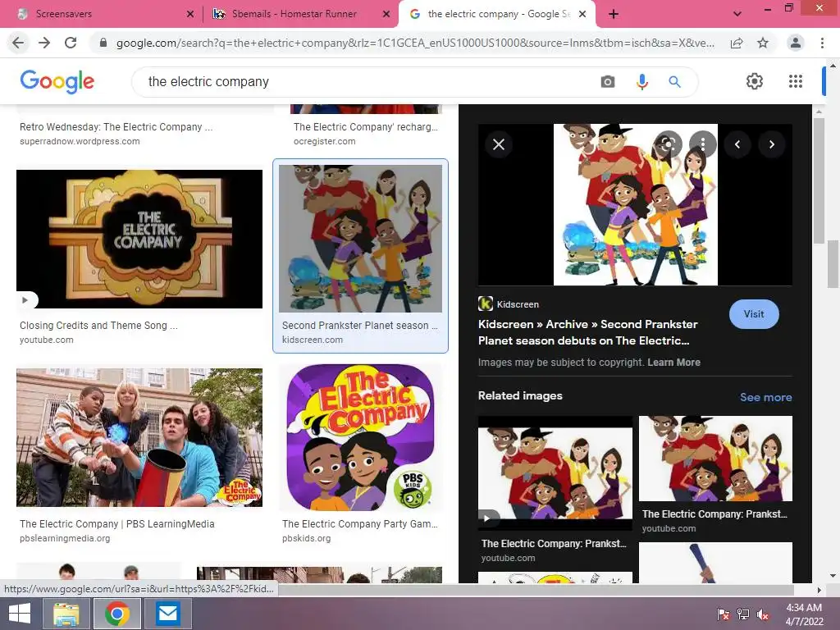Open Second Prankster Planet season thumbnail
Viewport: 840px width, 630px height.
(x=361, y=239)
